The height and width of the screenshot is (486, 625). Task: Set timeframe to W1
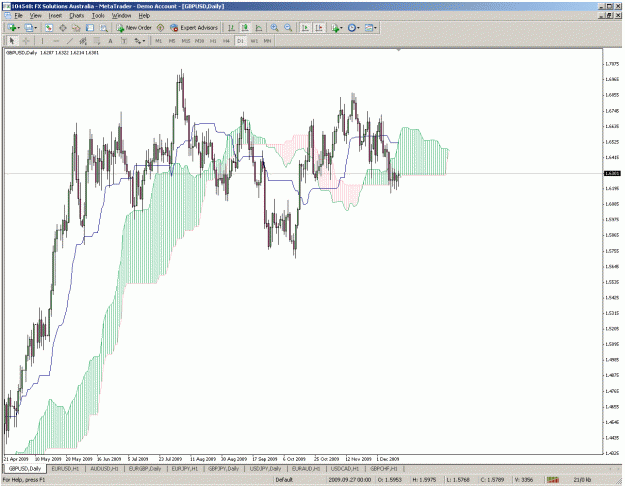254,41
